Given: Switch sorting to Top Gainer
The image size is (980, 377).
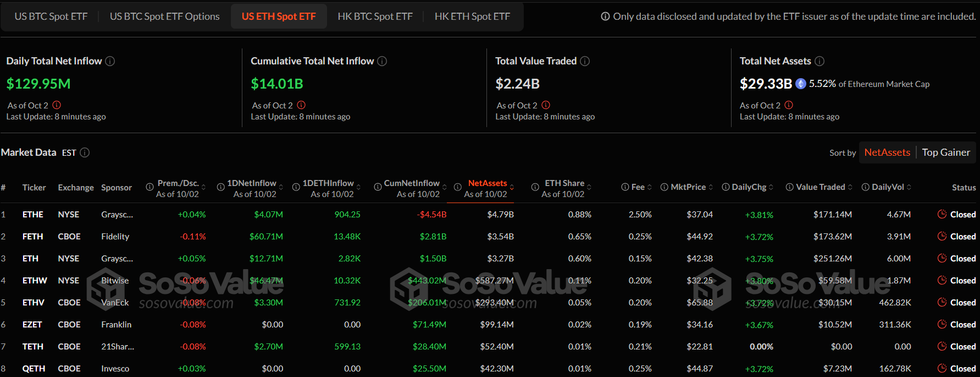Looking at the screenshot, I should (946, 152).
